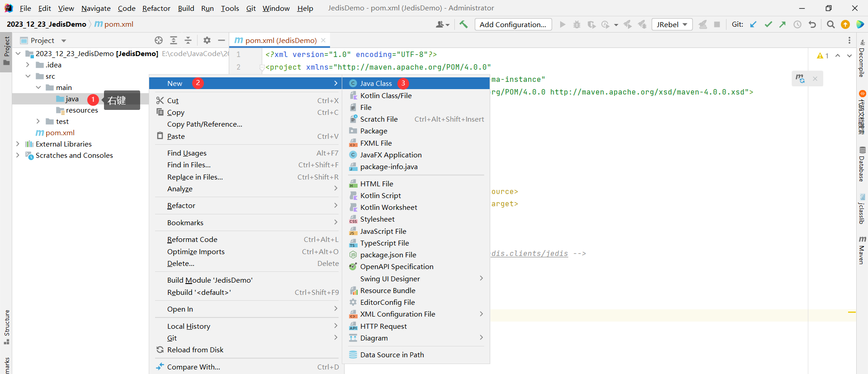The image size is (868, 374).
Task: Collapse the 2023_12_23_JedisDemo root node
Action: coord(18,53)
